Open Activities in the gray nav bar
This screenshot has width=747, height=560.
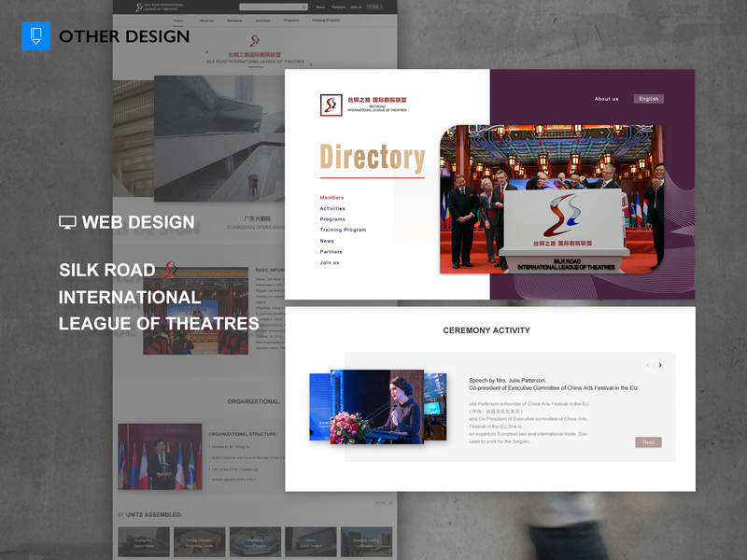coord(263,21)
